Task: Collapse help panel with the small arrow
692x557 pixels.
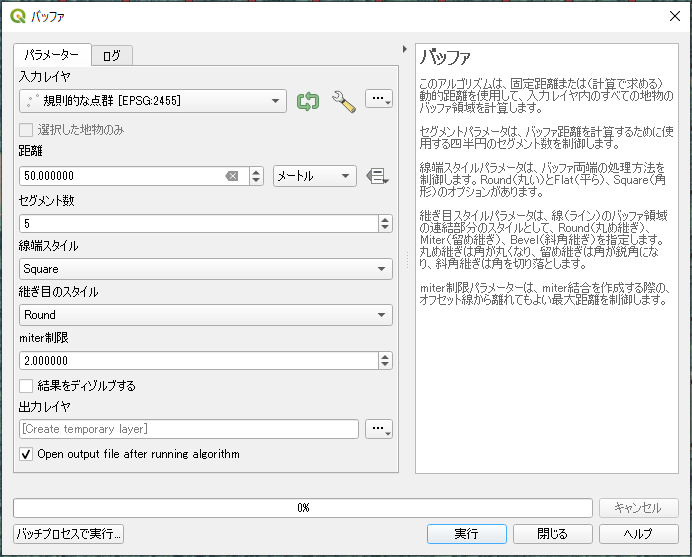Action: tap(405, 49)
